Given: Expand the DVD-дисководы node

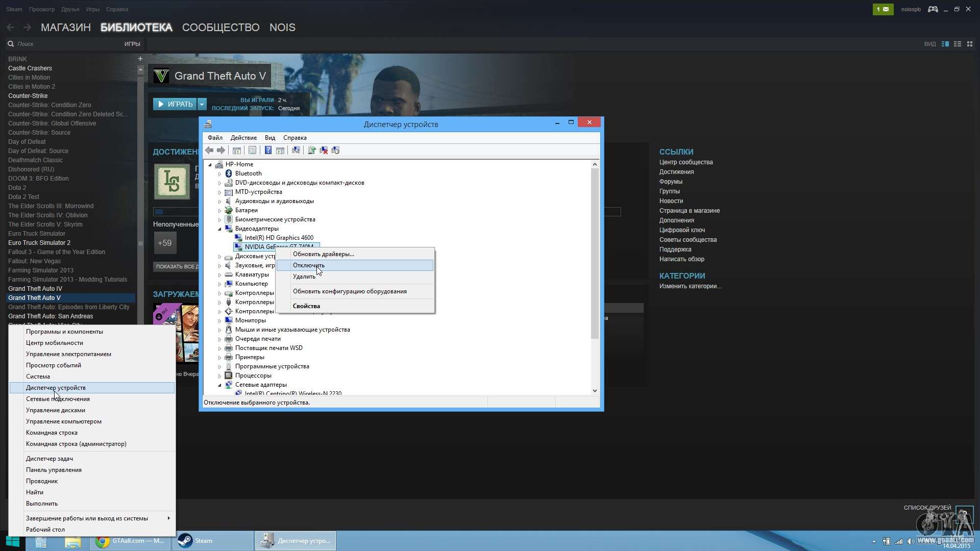Looking at the screenshot, I should (220, 183).
